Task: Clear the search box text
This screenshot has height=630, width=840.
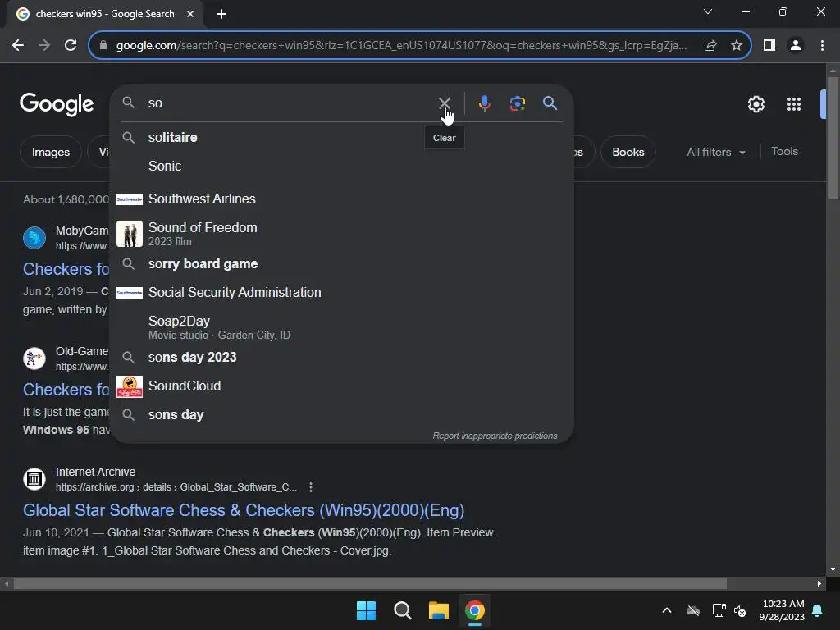Action: click(x=444, y=103)
